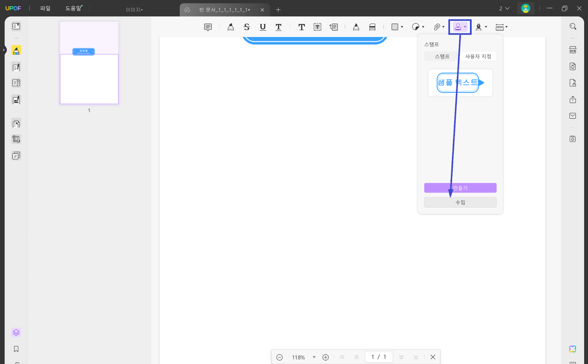Open the form preparation mode icon
588x364 pixels.
click(x=16, y=83)
